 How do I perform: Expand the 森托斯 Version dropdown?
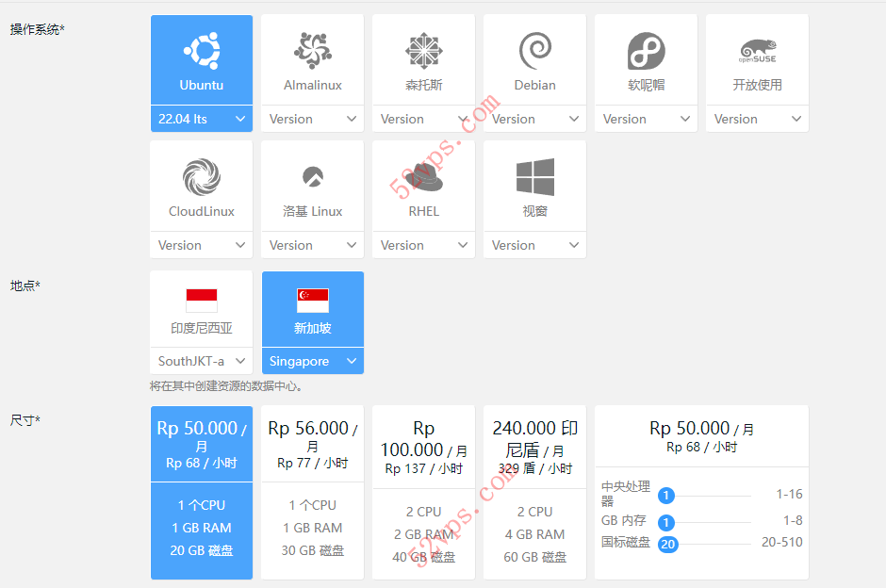coord(424,119)
